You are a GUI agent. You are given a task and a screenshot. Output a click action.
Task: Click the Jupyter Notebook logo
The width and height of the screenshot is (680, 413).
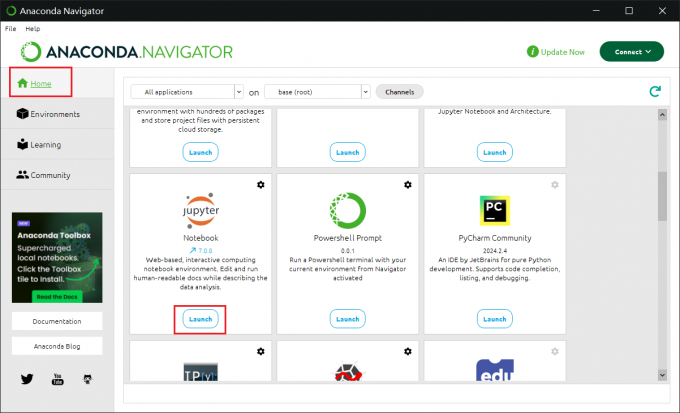(x=201, y=211)
